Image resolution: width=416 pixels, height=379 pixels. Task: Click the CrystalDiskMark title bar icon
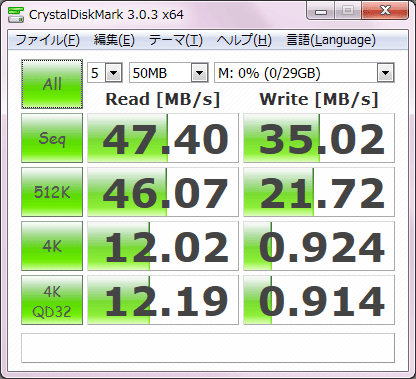pyautogui.click(x=16, y=14)
